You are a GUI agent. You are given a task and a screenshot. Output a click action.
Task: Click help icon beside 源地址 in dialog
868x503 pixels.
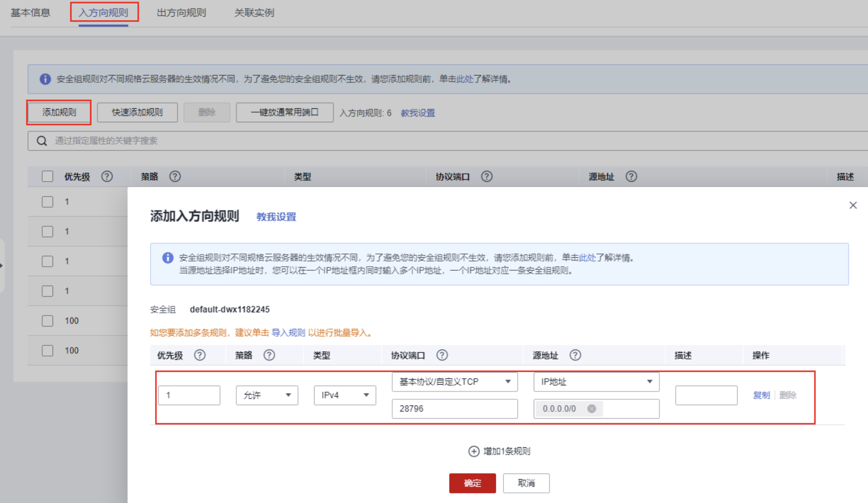click(x=575, y=355)
